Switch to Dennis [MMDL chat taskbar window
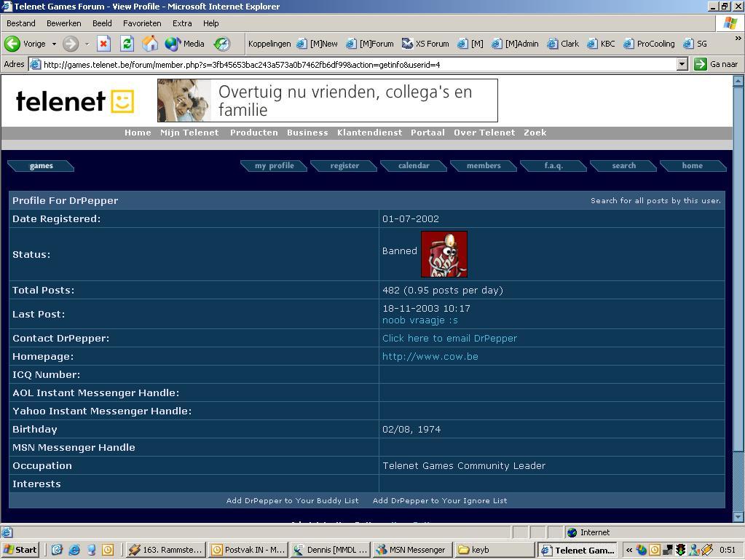 pos(330,550)
